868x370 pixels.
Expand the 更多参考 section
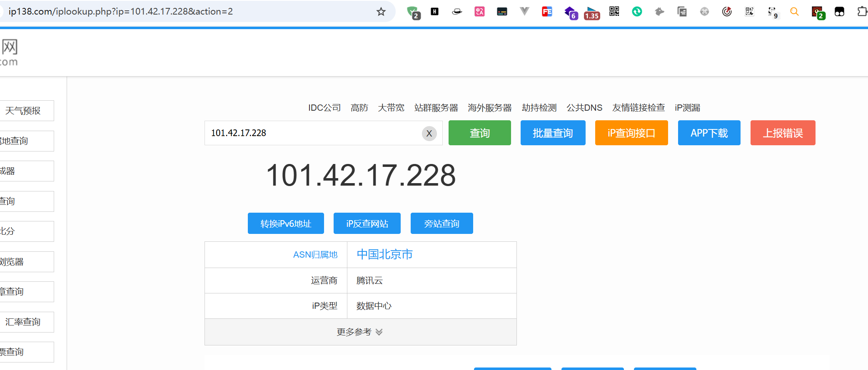click(x=360, y=332)
